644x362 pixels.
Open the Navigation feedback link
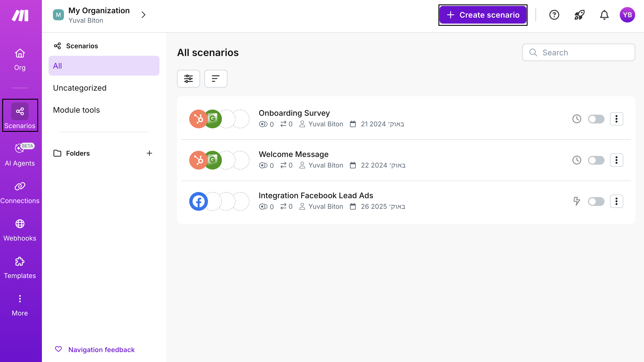click(x=101, y=349)
